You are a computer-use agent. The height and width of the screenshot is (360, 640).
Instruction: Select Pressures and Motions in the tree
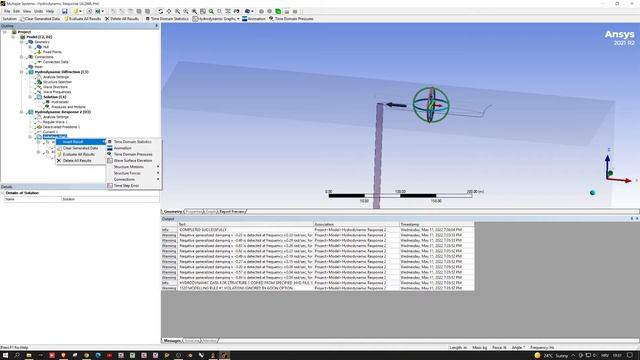[68, 107]
